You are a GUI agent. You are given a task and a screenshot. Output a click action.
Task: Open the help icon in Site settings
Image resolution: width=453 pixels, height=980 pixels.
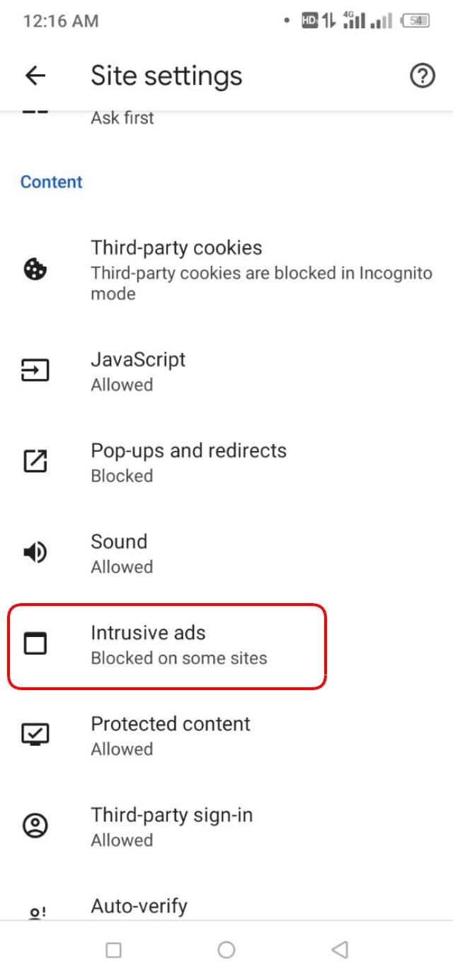423,76
